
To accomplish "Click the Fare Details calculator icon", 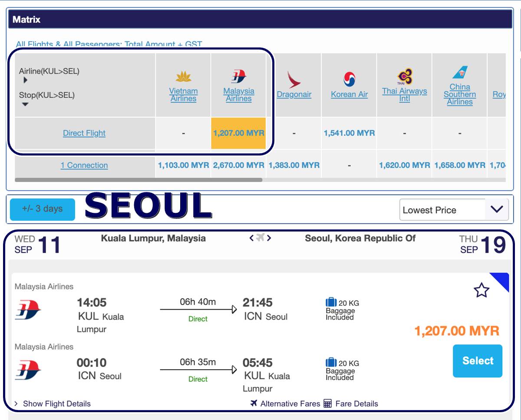I will pos(328,403).
